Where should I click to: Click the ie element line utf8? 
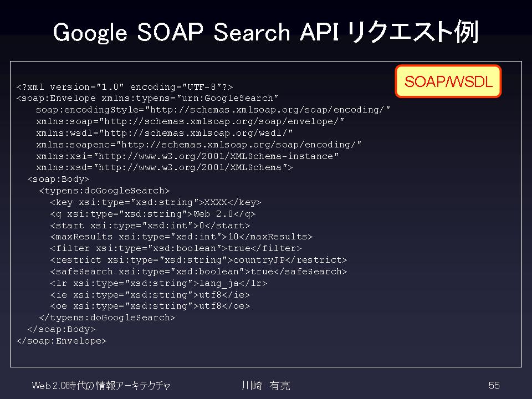150,295
